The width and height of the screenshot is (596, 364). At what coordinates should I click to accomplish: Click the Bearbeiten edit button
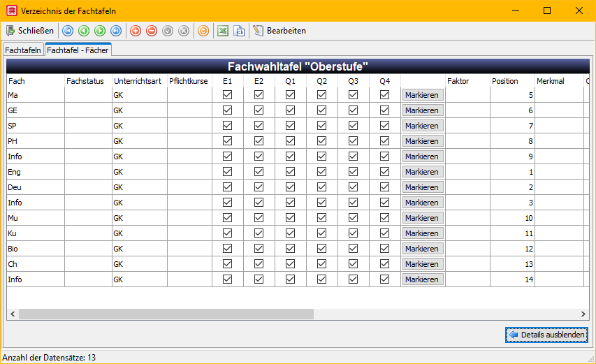point(279,31)
